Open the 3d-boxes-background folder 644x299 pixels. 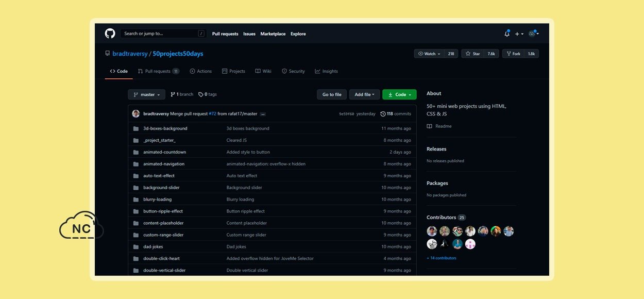[165, 128]
